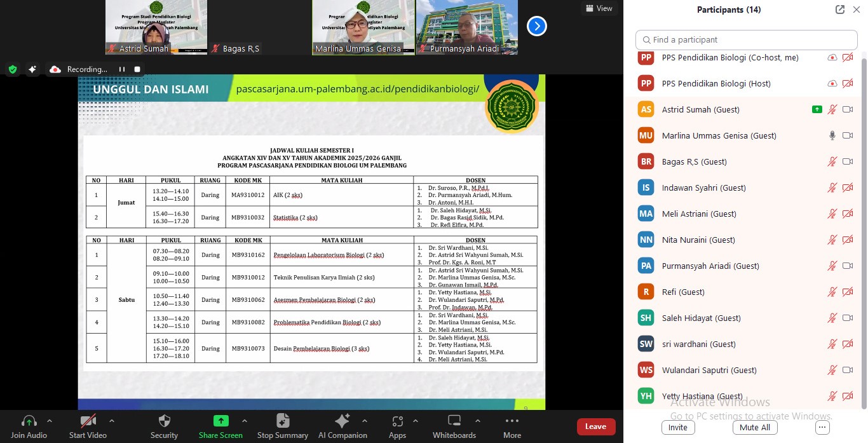This screenshot has width=868, height=443.
Task: Click the red Leave button
Action: [595, 426]
